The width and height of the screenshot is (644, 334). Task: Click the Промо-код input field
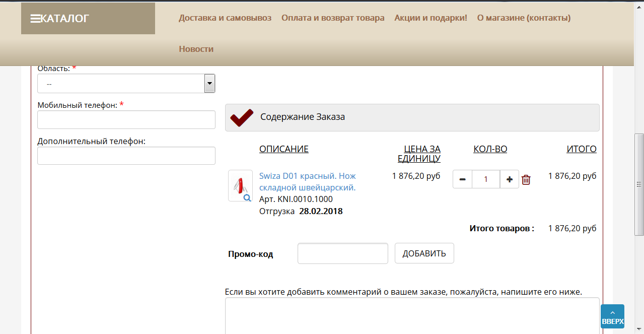[343, 253]
